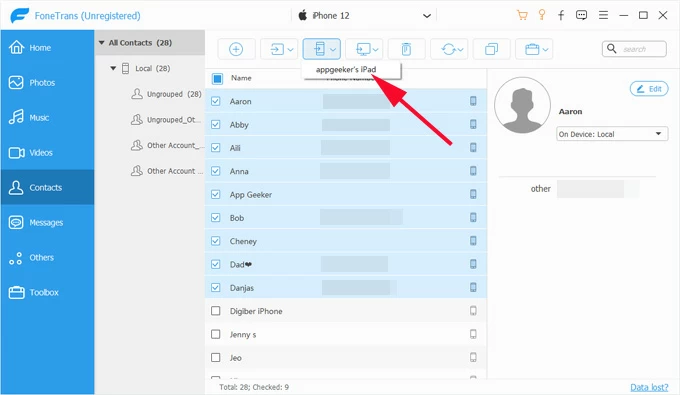Viewport: 680px width, 395px height.
Task: Click the key register icon
Action: (x=542, y=16)
